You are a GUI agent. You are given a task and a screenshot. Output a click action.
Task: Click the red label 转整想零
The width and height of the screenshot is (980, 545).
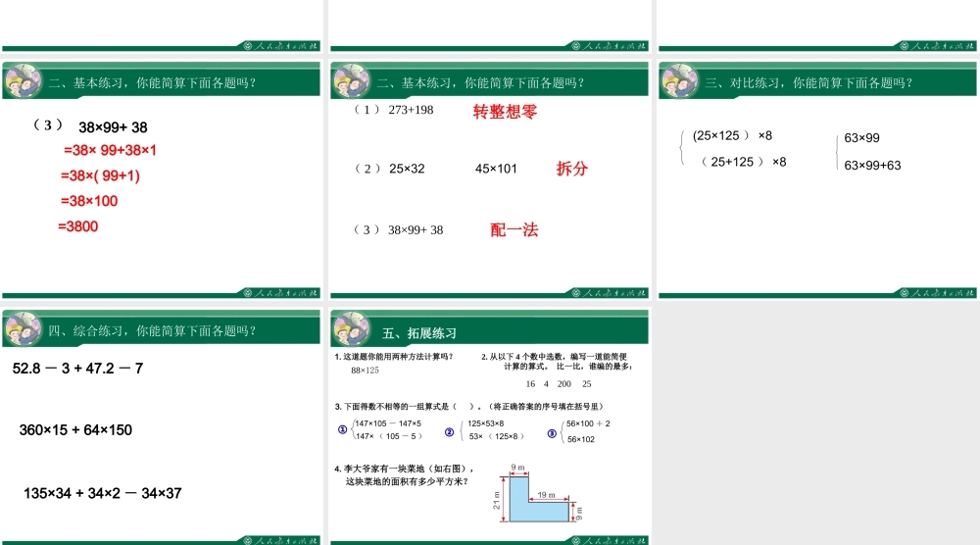505,112
